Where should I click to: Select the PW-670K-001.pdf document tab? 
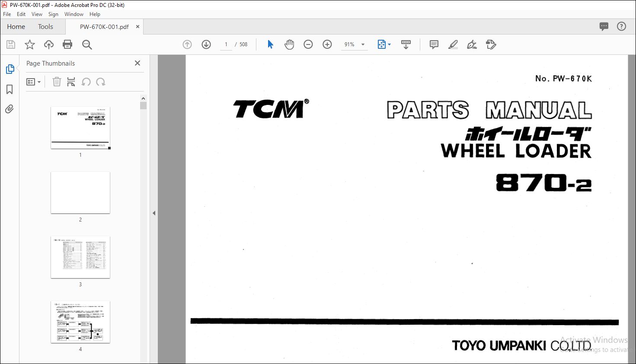[x=104, y=26]
